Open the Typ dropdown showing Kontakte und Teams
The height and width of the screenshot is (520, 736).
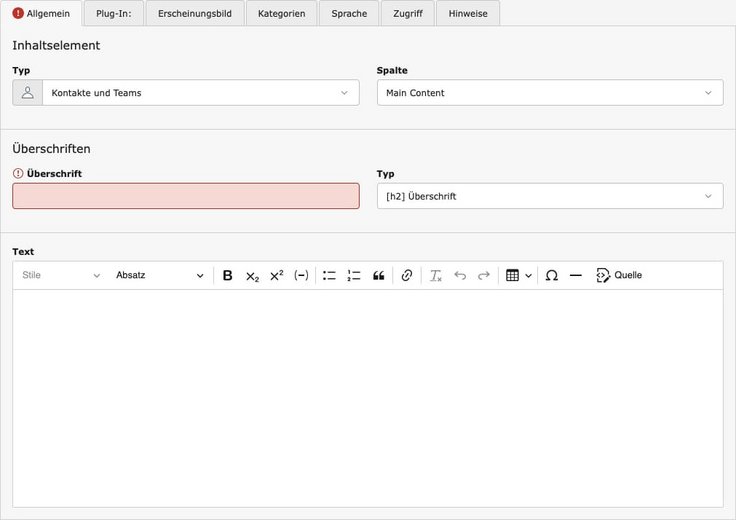[200, 93]
